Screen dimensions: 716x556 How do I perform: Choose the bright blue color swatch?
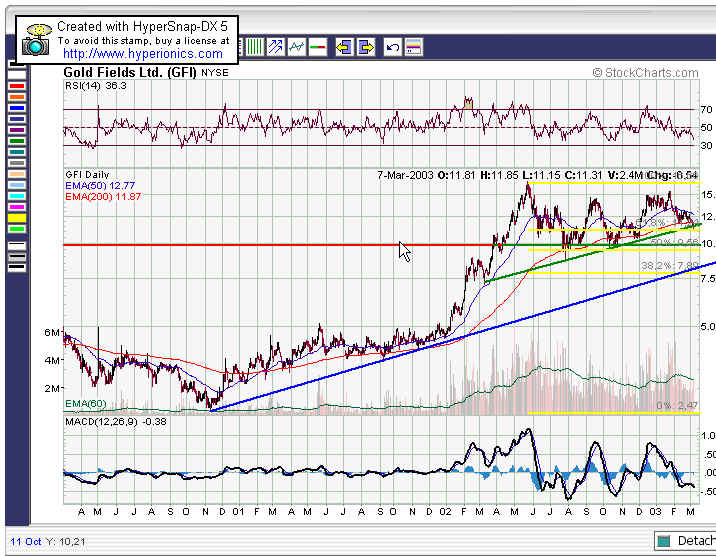coord(17,108)
